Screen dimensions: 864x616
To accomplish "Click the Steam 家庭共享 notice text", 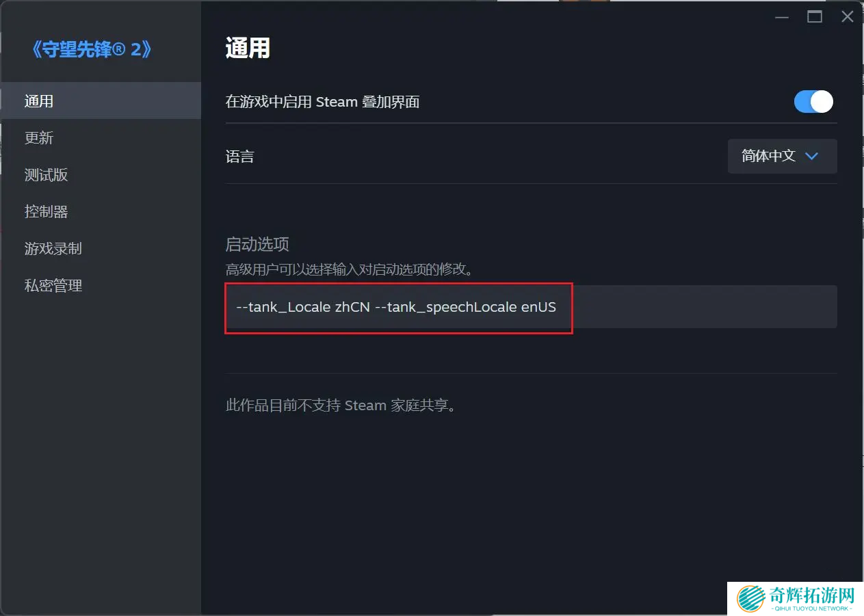I will pyautogui.click(x=341, y=405).
